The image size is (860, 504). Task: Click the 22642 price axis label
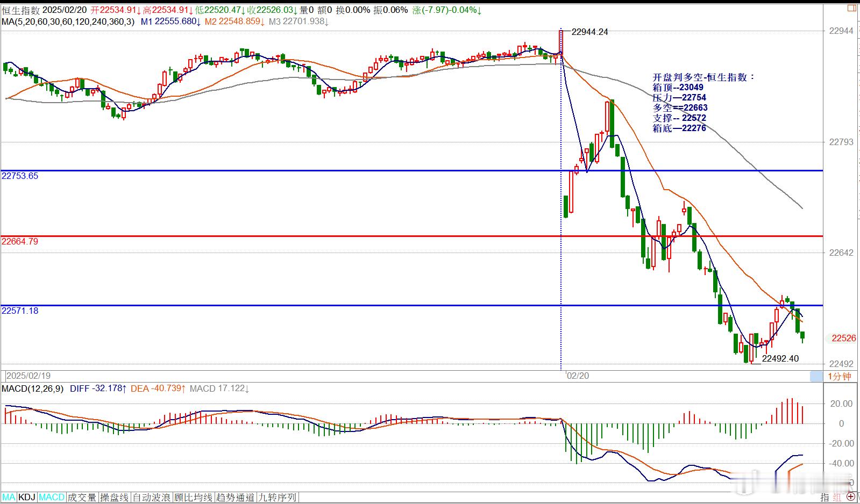coord(841,253)
